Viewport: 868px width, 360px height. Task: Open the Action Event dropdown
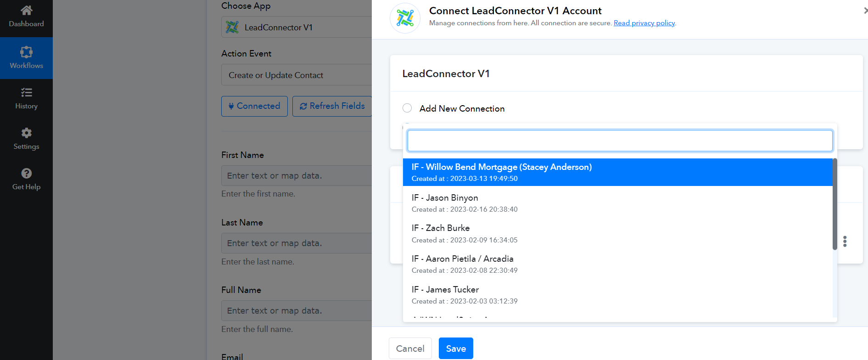coord(297,75)
